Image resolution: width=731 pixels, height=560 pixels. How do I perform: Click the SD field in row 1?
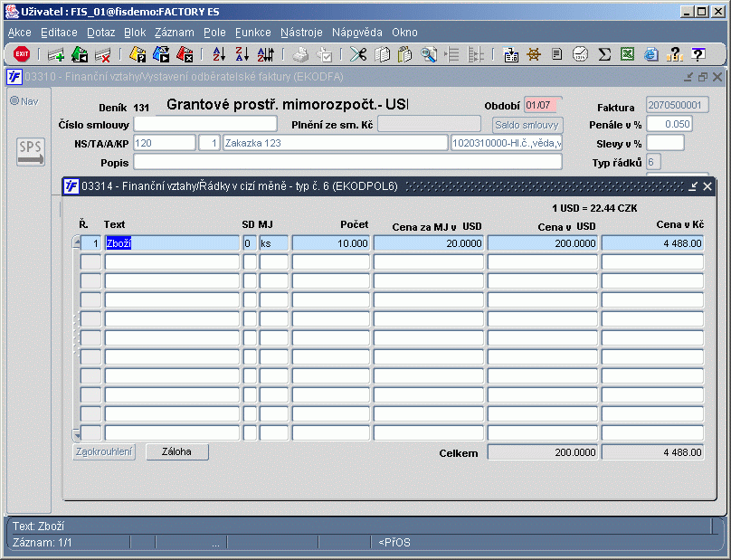click(250, 243)
